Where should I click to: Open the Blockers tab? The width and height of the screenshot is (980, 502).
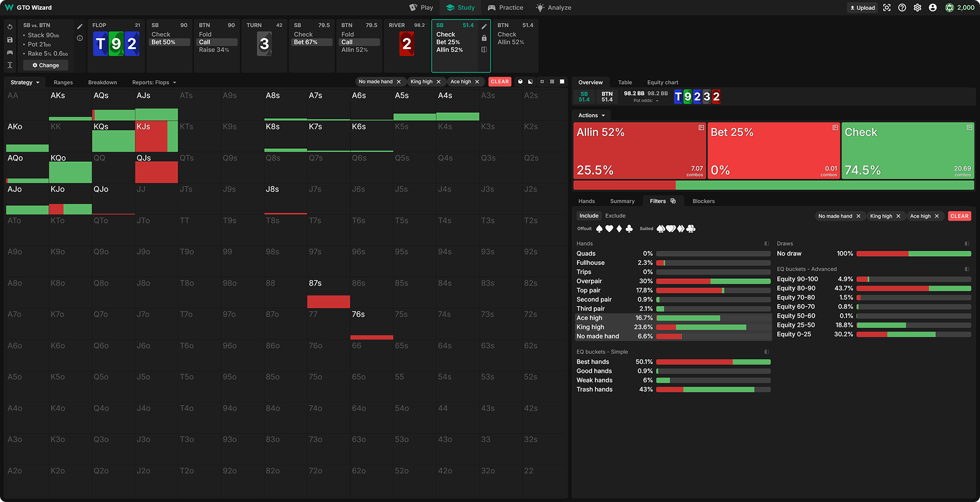tap(703, 201)
